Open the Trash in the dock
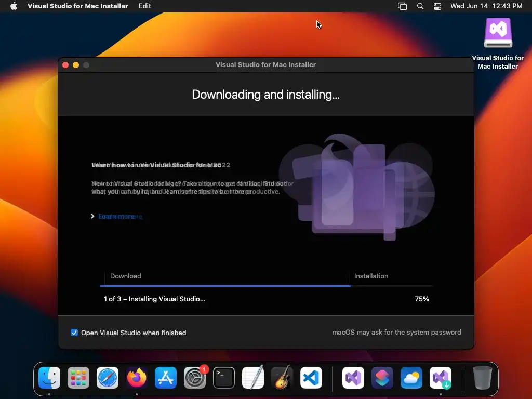The height and width of the screenshot is (399, 532). 483,378
